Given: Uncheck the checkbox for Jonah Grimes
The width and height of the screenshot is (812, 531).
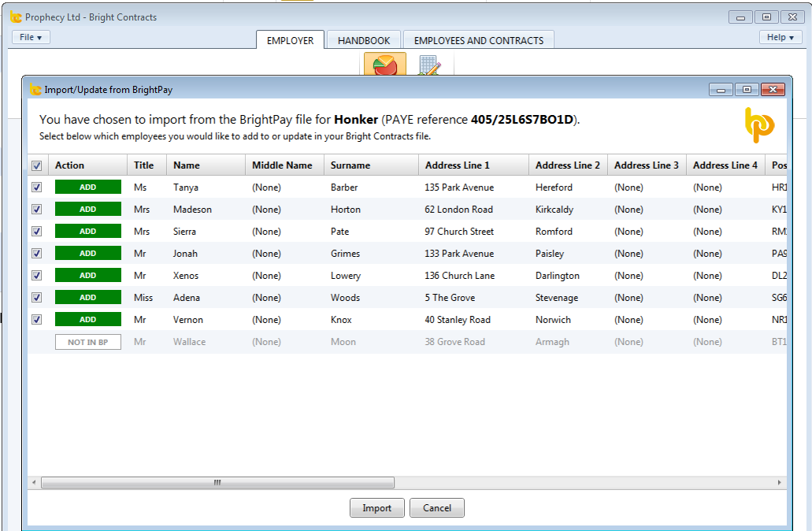Looking at the screenshot, I should [37, 254].
